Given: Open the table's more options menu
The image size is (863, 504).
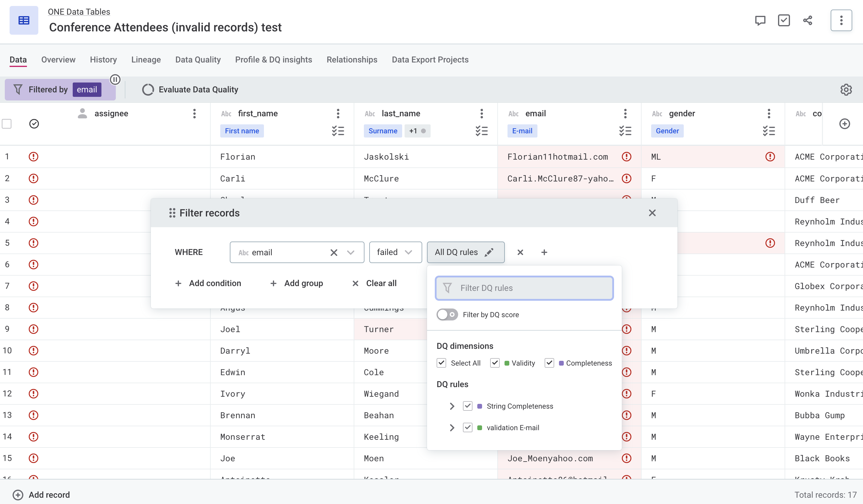Looking at the screenshot, I should pos(841,21).
